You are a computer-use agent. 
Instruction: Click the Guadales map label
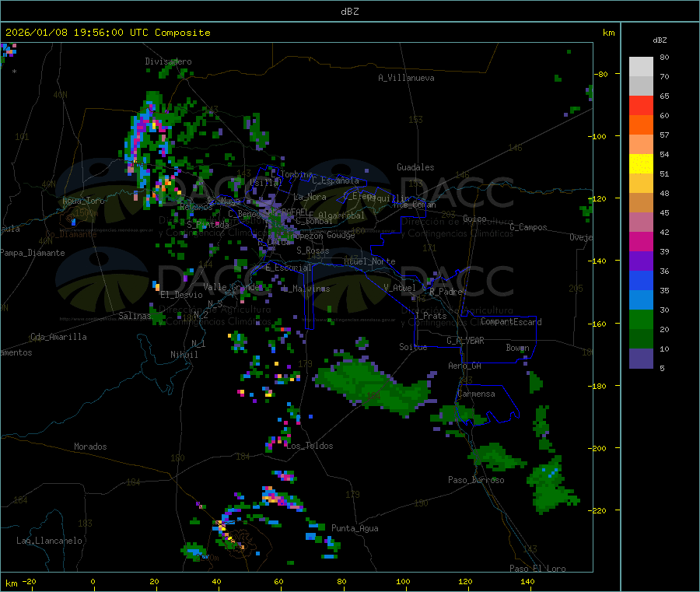[415, 167]
